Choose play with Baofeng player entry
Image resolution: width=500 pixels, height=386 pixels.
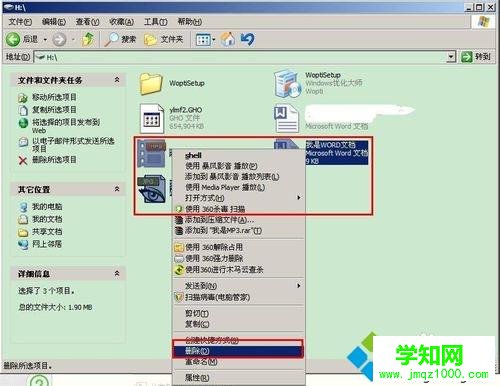point(238,166)
